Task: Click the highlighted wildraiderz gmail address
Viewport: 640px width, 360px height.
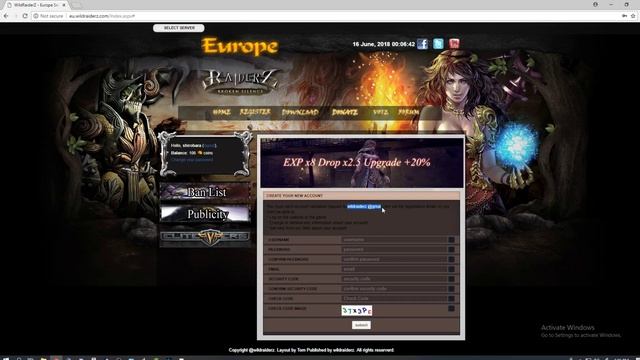Action: pyautogui.click(x=364, y=207)
